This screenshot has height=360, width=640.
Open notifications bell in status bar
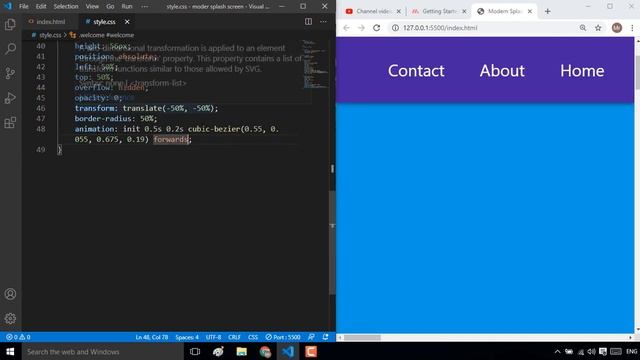click(325, 337)
